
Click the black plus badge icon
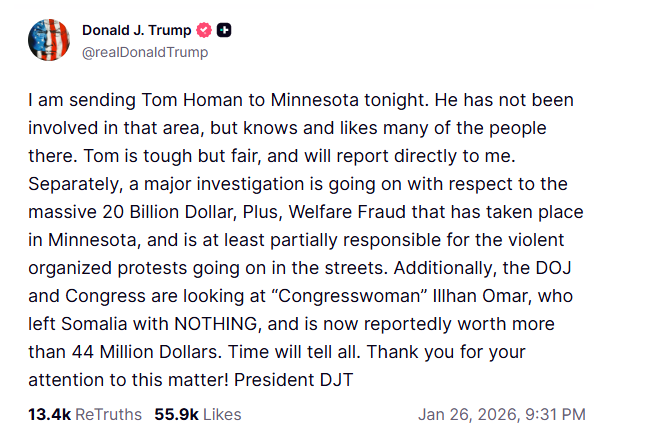pos(225,31)
